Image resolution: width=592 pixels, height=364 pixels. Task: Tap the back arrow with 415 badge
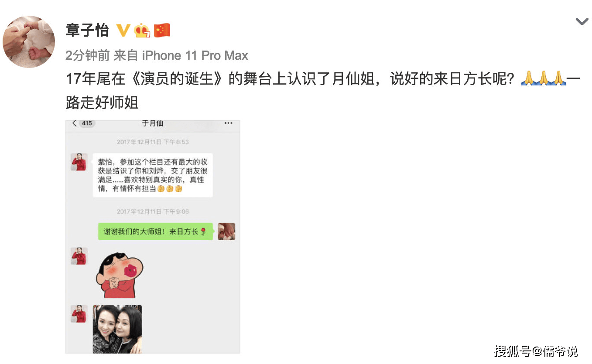coord(83,123)
